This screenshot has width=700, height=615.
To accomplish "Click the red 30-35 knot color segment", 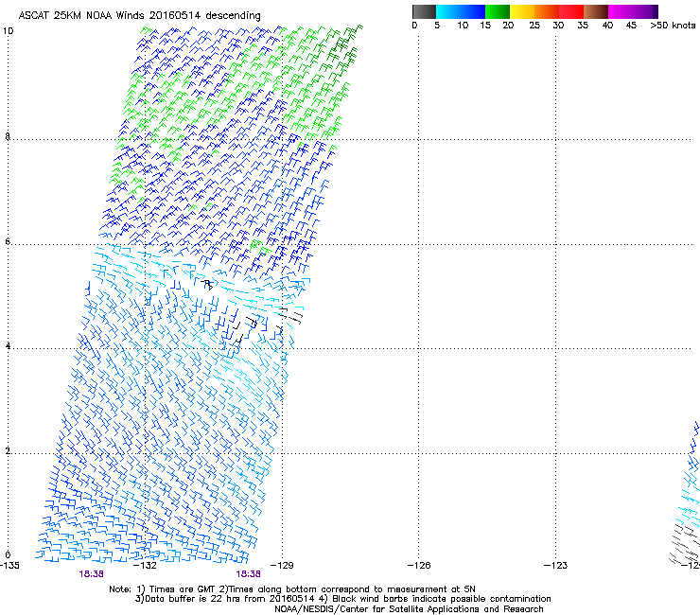I will [571, 11].
